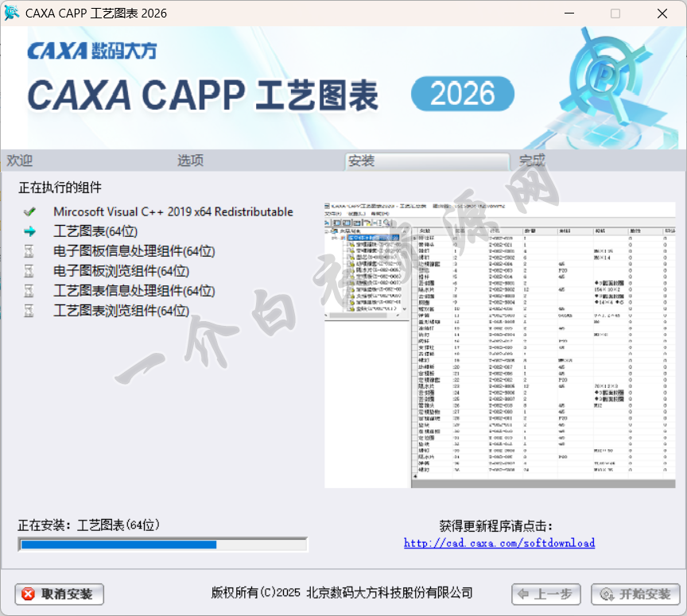Image resolution: width=687 pixels, height=616 pixels.
Task: Click the blue arrow icon beside 工艺图表(64位)
Action: (x=29, y=231)
